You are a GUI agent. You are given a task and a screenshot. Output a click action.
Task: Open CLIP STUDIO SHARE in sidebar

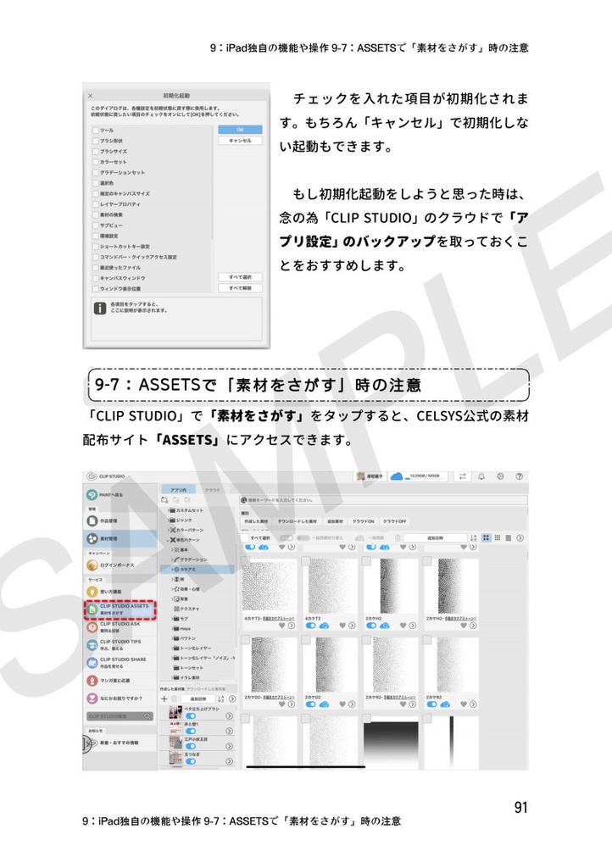coord(120,663)
